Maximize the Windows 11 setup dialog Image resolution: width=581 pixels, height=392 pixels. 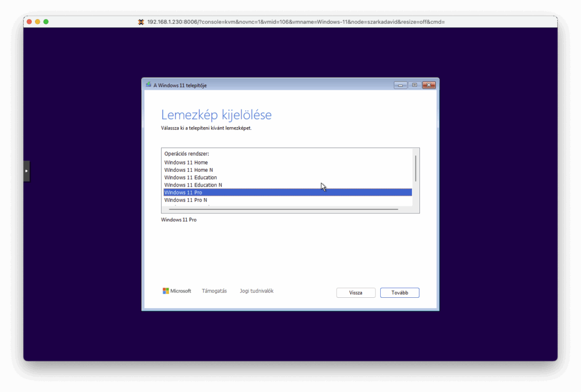(x=415, y=85)
